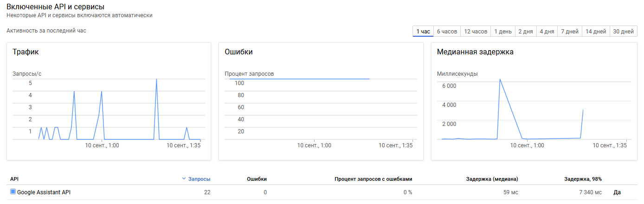Click the sort arrow next to 'Запросы'
Image resolution: width=644 pixels, height=204 pixels.
point(184,179)
